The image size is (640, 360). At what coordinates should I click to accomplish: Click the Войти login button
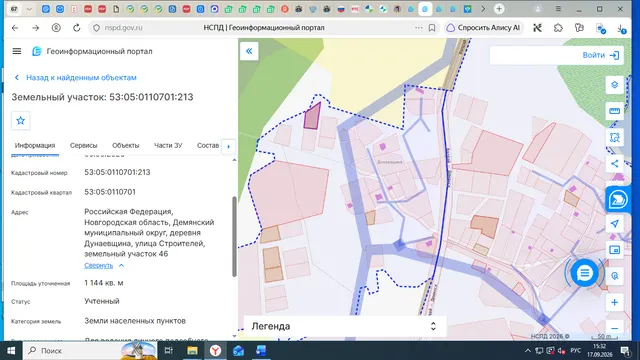601,55
